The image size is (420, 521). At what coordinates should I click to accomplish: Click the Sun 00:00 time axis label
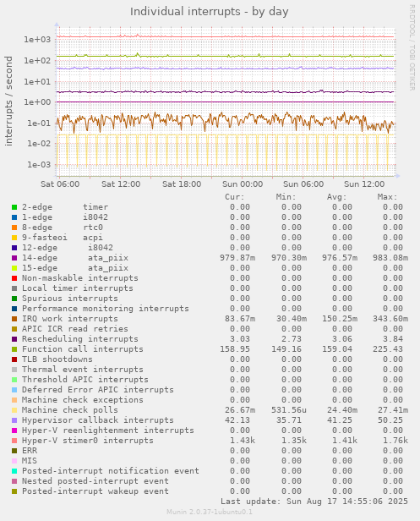click(x=243, y=184)
